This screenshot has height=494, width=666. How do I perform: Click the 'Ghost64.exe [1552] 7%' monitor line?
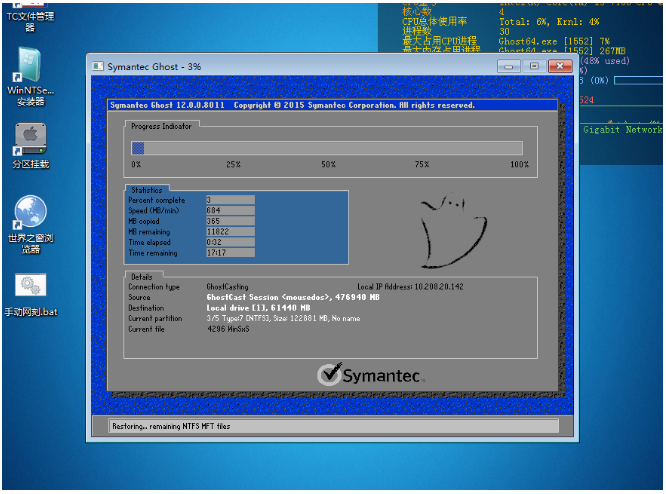(554, 41)
